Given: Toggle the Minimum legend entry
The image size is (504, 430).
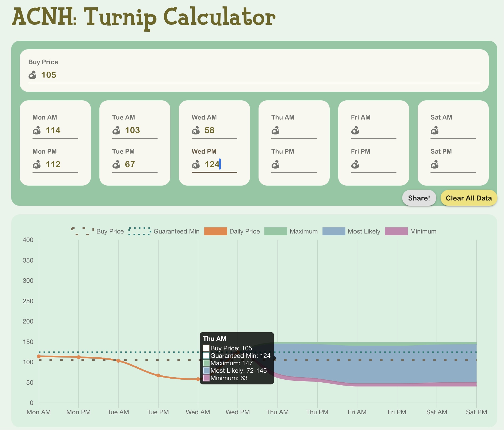Looking at the screenshot, I should [x=410, y=231].
